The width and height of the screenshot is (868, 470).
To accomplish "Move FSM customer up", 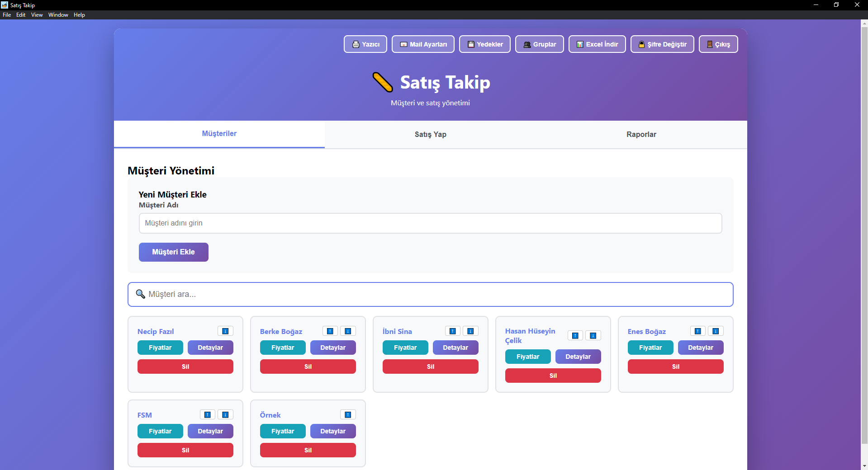I will point(208,415).
